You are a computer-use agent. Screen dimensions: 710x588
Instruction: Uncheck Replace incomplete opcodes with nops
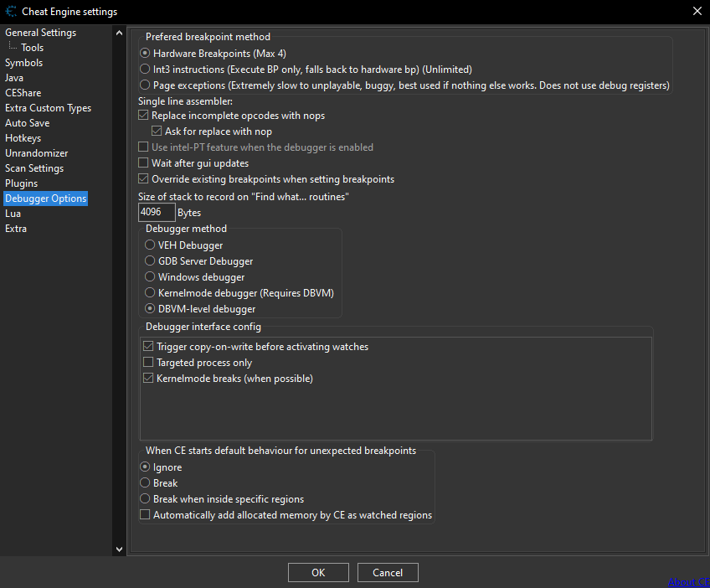[x=144, y=116]
